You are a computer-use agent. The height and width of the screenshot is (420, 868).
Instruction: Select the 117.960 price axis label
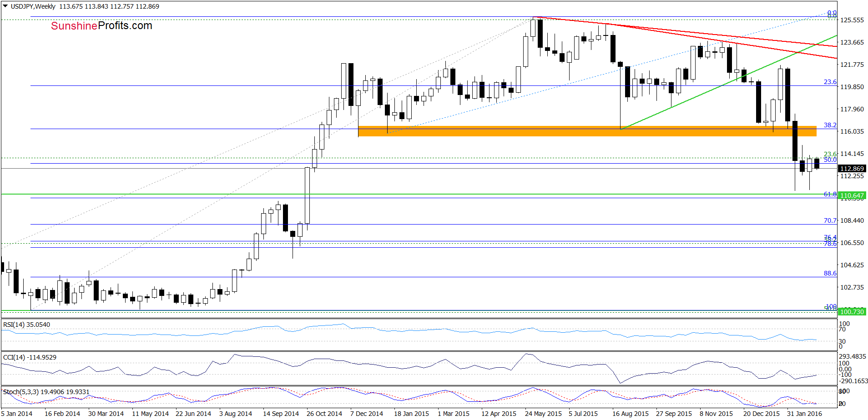click(x=852, y=109)
